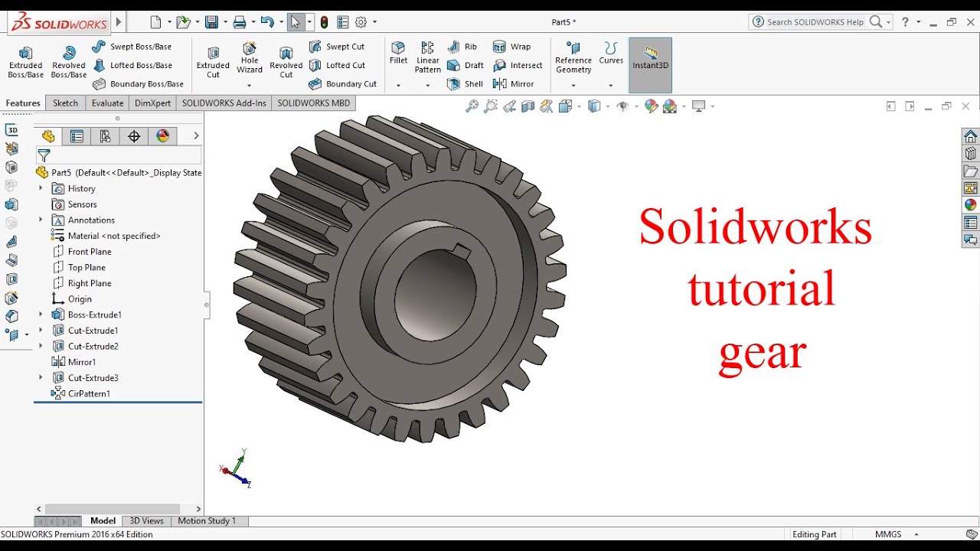The height and width of the screenshot is (551, 980).
Task: Click the feature tree filter field
Action: coord(119,155)
